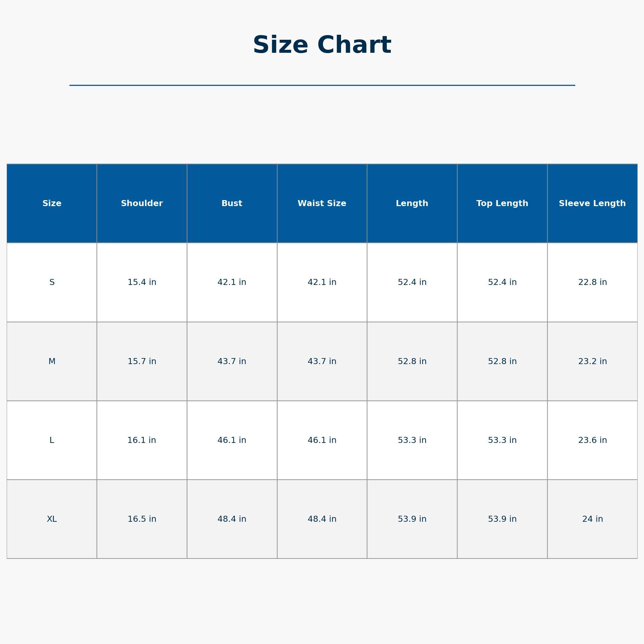Click the 16.5 in shoulder cell
The image size is (644, 644).
click(142, 519)
